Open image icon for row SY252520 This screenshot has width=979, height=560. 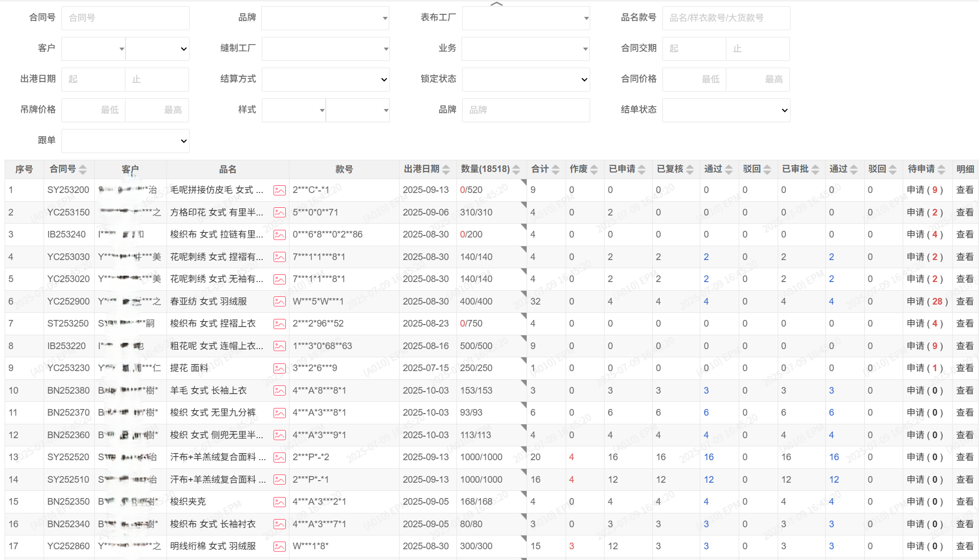[279, 458]
